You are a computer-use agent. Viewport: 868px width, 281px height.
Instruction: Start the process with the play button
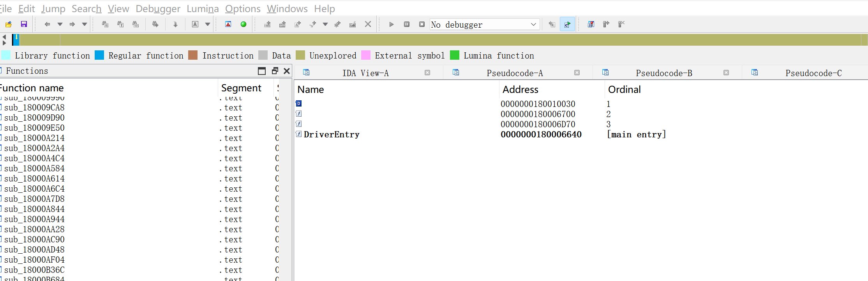coord(392,24)
